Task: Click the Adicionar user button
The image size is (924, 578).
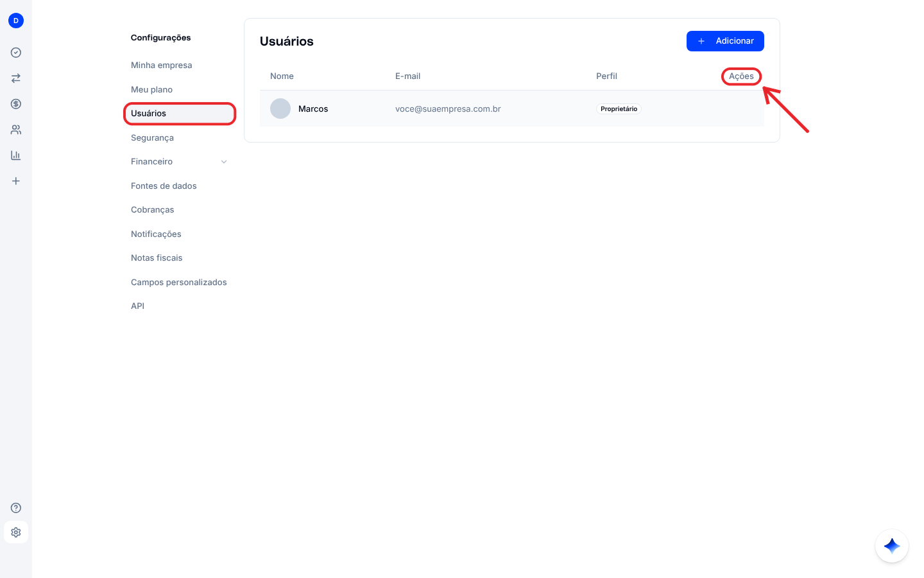Action: pyautogui.click(x=725, y=41)
